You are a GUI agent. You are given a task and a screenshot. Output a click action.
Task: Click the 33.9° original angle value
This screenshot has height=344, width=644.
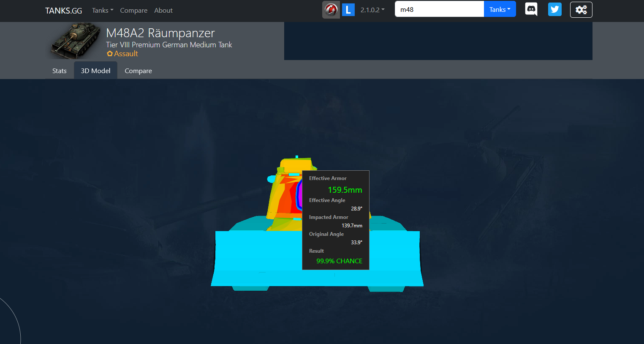(x=357, y=243)
